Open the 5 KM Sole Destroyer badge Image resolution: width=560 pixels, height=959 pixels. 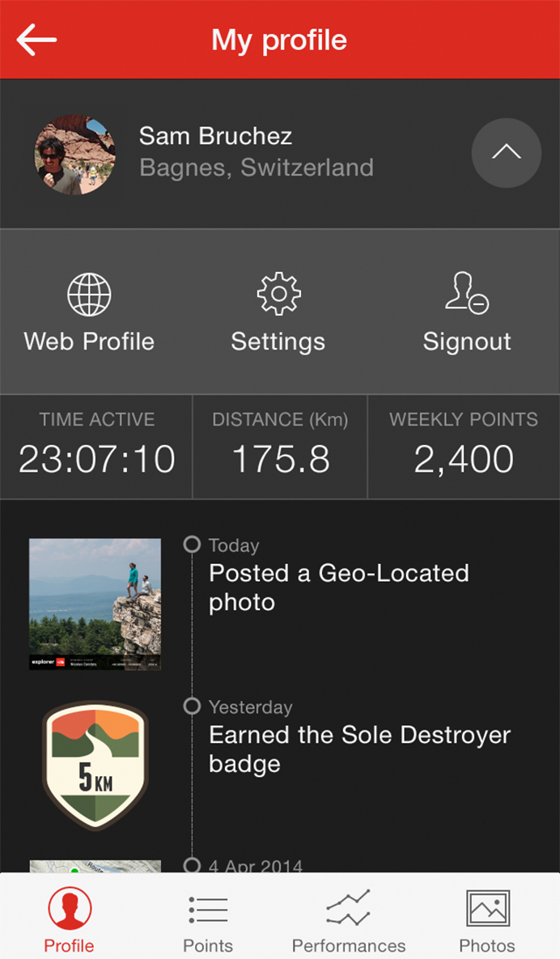[95, 766]
